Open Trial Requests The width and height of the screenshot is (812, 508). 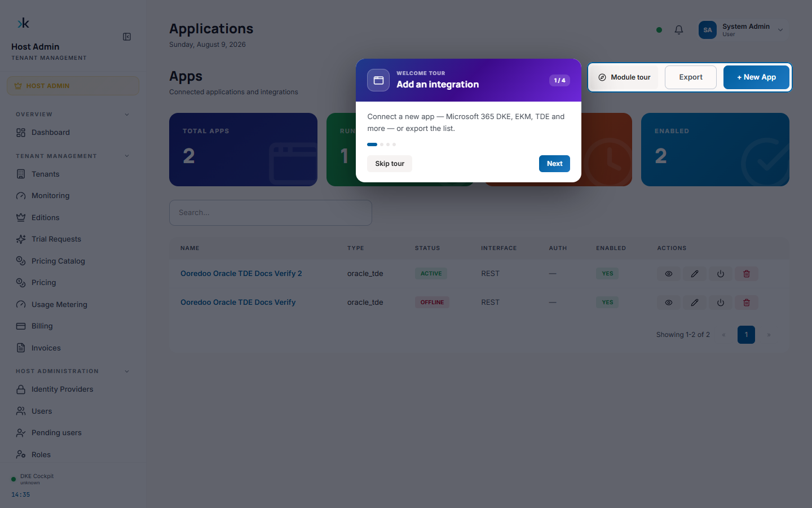pyautogui.click(x=73, y=239)
